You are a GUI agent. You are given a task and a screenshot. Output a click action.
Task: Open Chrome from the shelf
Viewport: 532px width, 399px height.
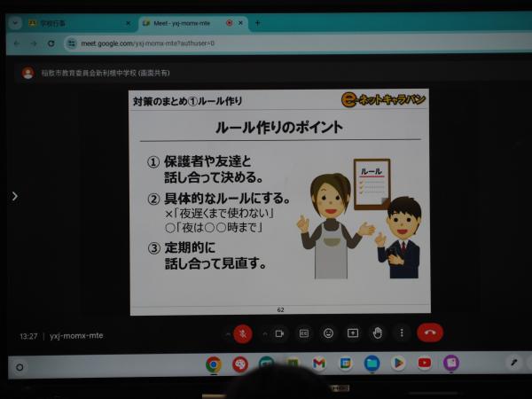click(214, 364)
